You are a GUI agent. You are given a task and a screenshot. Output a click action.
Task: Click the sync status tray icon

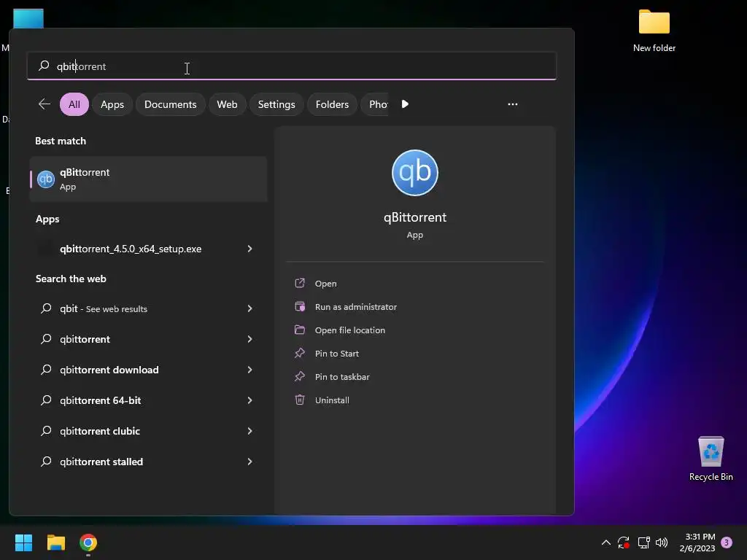(624, 542)
